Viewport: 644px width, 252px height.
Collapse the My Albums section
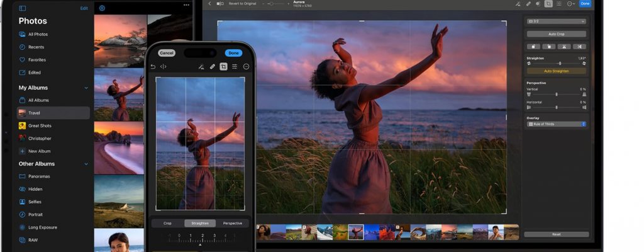(x=86, y=88)
